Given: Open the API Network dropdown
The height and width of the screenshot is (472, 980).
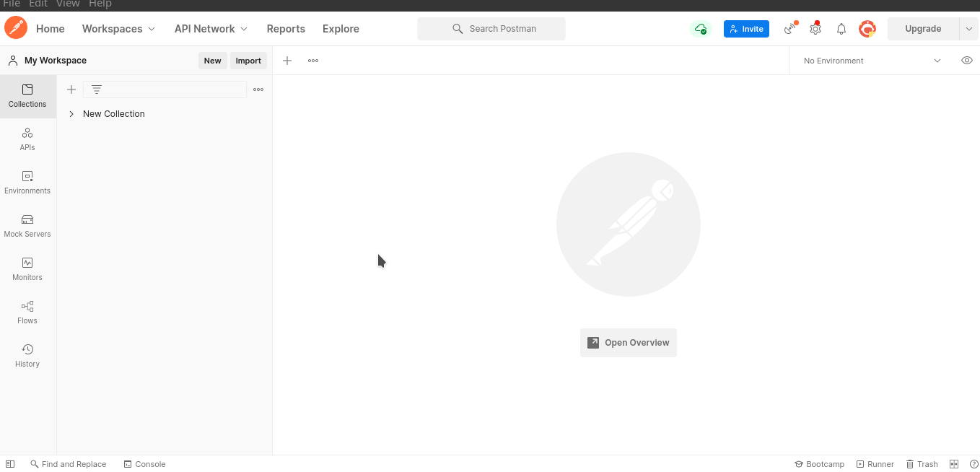Looking at the screenshot, I should click(x=211, y=29).
